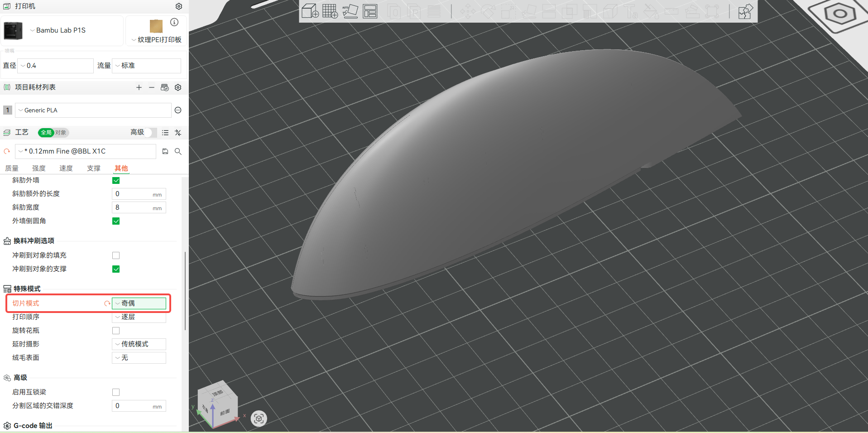The height and width of the screenshot is (433, 868).
Task: Switch to the 支撑 tab
Action: point(94,168)
